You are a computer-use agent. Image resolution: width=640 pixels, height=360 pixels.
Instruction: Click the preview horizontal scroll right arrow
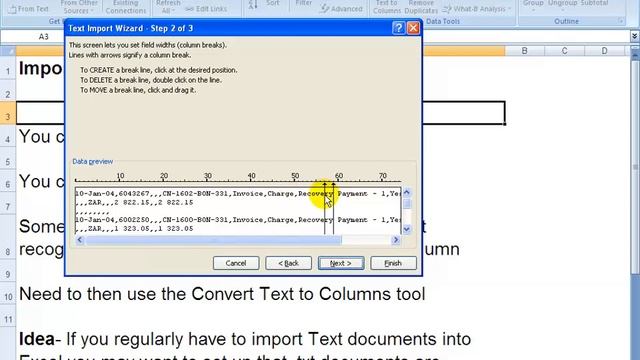coord(396,240)
